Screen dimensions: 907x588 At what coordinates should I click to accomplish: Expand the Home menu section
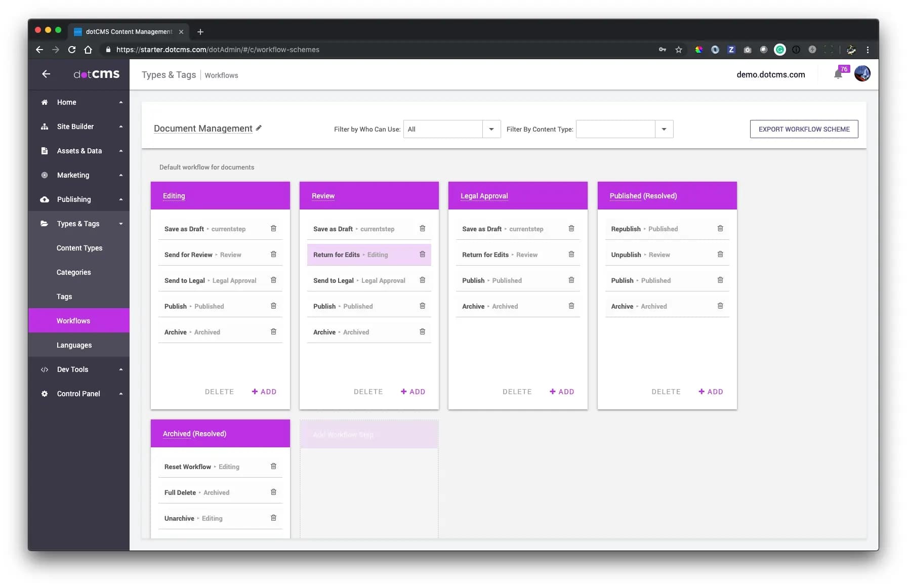pos(79,102)
